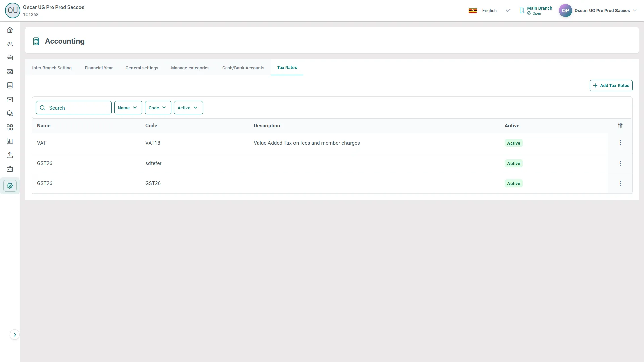Open actions menu for GST26 code row

click(620, 183)
